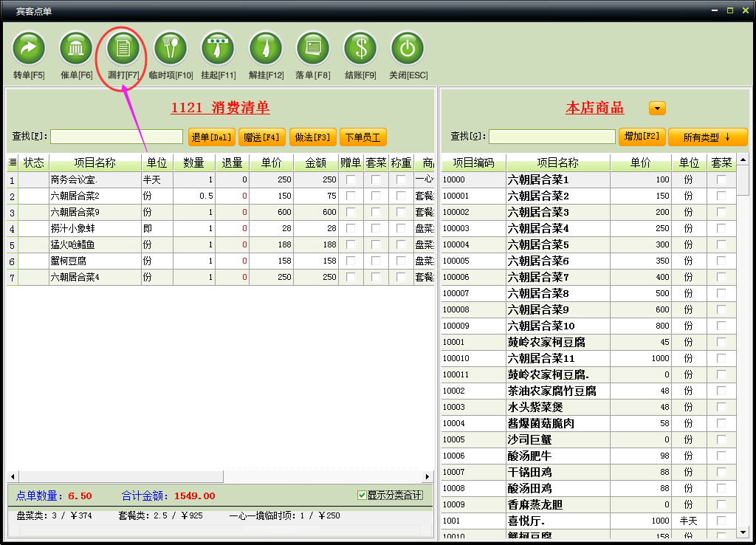Click the 催单 [F6] rush order icon
The height and width of the screenshot is (545, 756).
[76, 49]
